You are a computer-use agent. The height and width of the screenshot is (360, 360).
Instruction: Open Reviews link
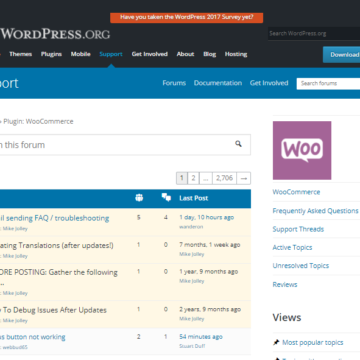pyautogui.click(x=285, y=285)
